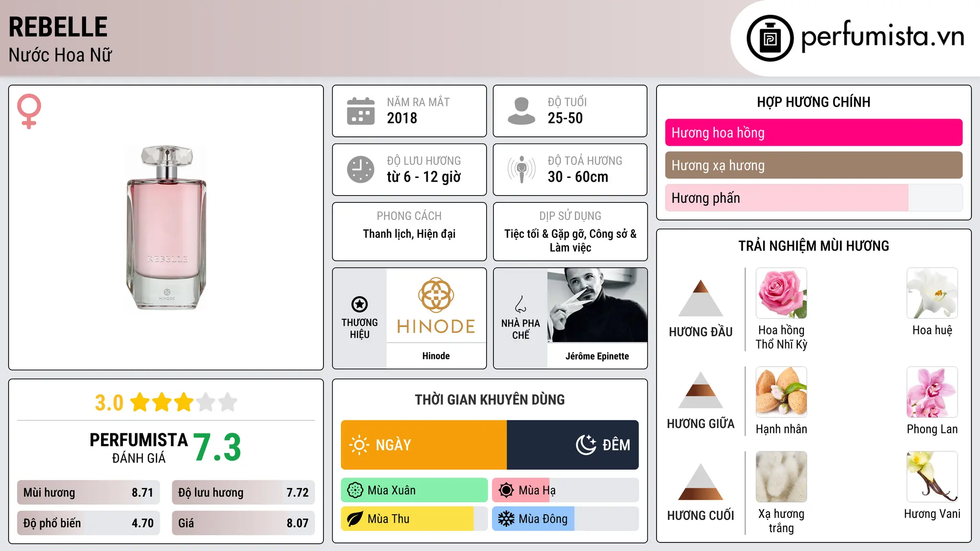Click the Hương đầu label

(x=701, y=332)
